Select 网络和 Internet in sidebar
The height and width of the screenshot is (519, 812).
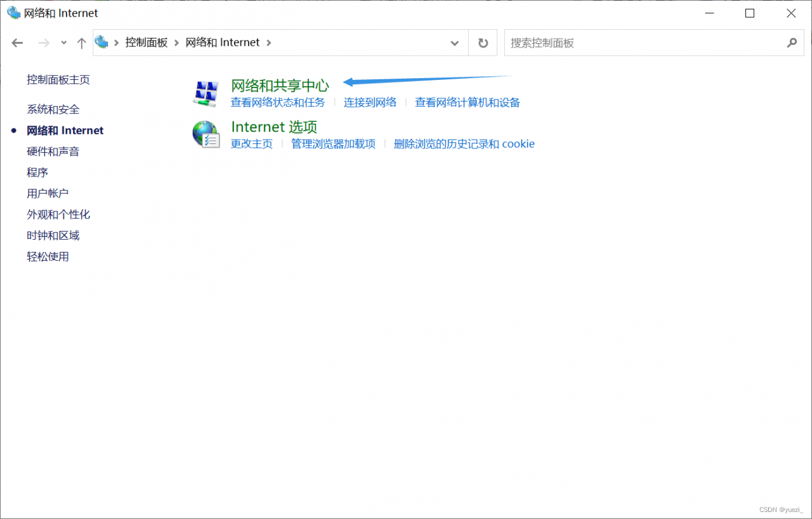point(65,130)
